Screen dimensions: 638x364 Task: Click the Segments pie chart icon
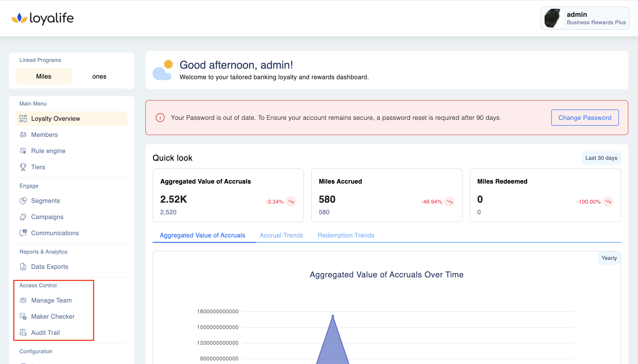tap(23, 201)
